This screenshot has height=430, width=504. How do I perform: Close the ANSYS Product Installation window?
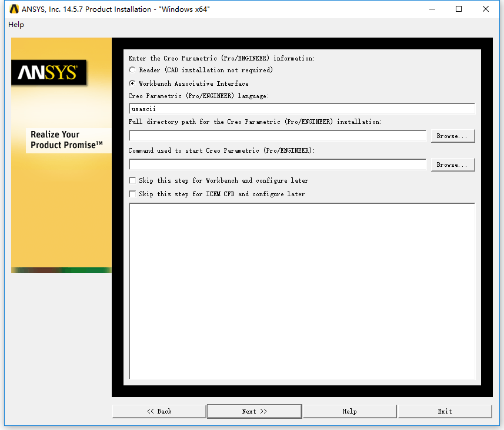click(x=486, y=9)
